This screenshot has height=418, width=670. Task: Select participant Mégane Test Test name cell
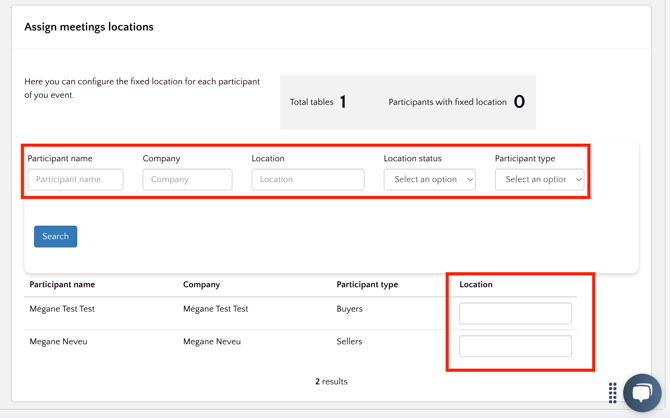(62, 309)
